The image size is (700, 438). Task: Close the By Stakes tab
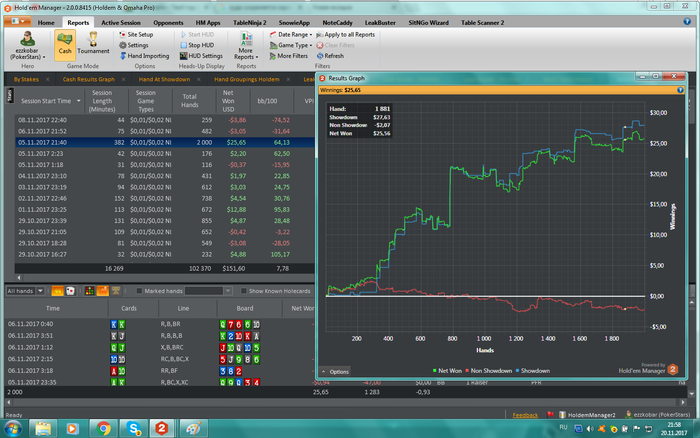[x=48, y=79]
